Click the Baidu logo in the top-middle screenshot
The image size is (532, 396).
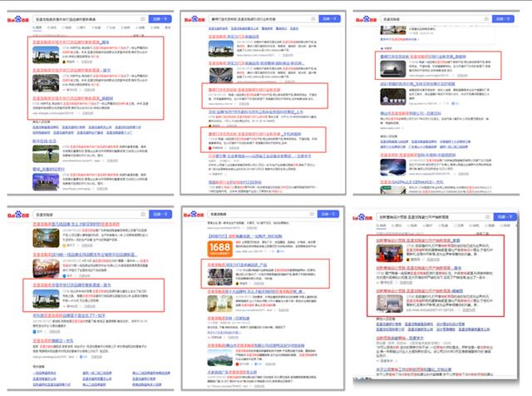[195, 19]
